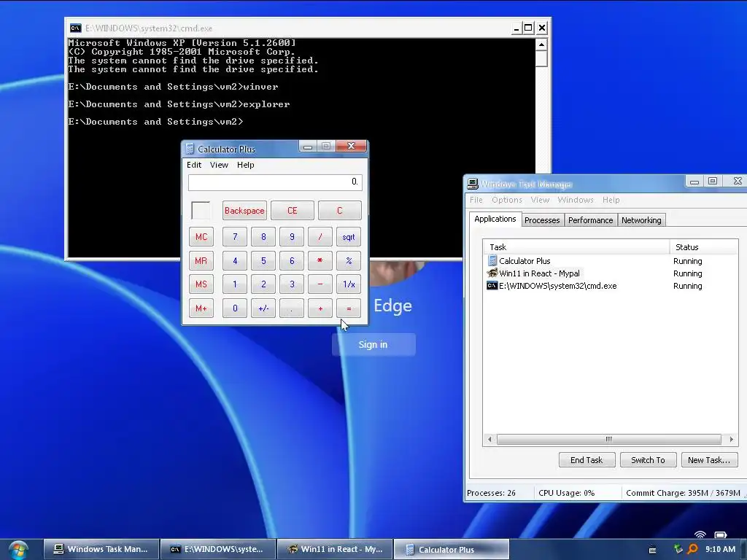Viewport: 747px width, 560px height.
Task: Click cmd window scroll up arrow
Action: [x=541, y=44]
